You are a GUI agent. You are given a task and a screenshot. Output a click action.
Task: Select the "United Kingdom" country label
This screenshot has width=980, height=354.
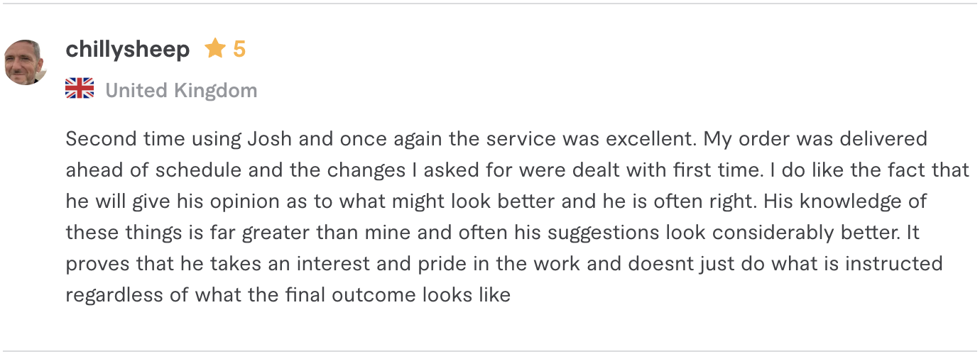tap(181, 91)
